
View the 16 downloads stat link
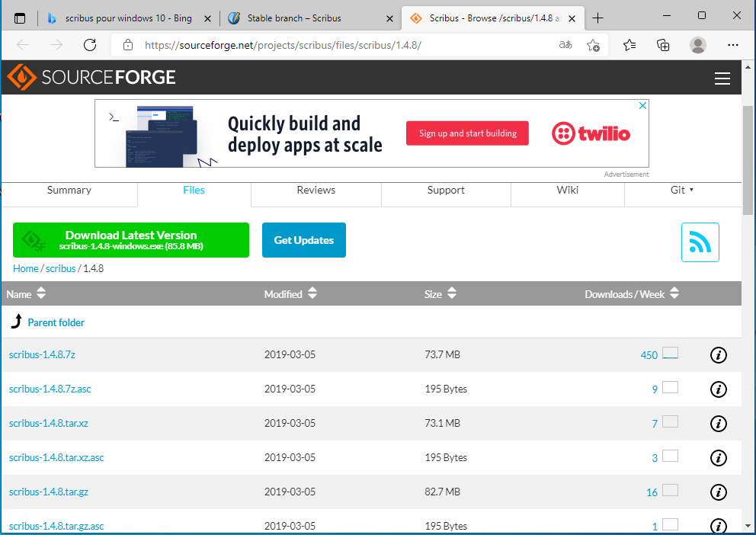click(x=652, y=492)
